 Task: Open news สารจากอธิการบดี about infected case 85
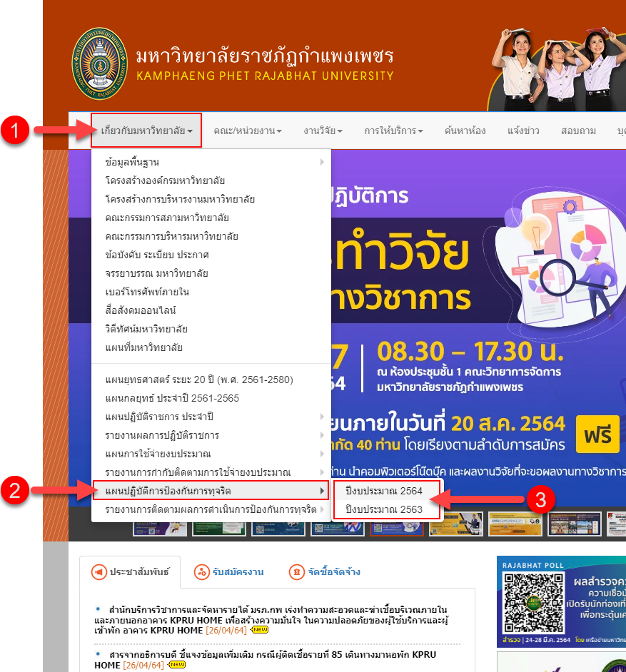pos(266,660)
